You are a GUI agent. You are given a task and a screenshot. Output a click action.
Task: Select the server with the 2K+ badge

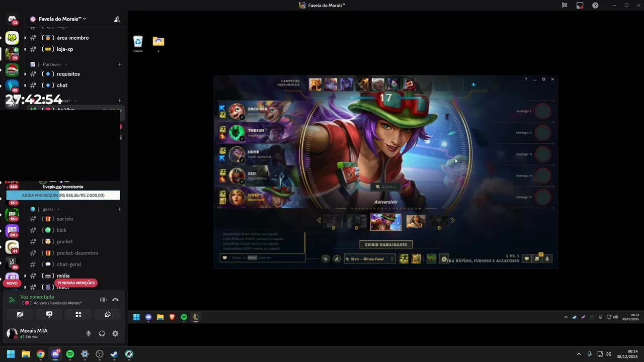(12, 230)
